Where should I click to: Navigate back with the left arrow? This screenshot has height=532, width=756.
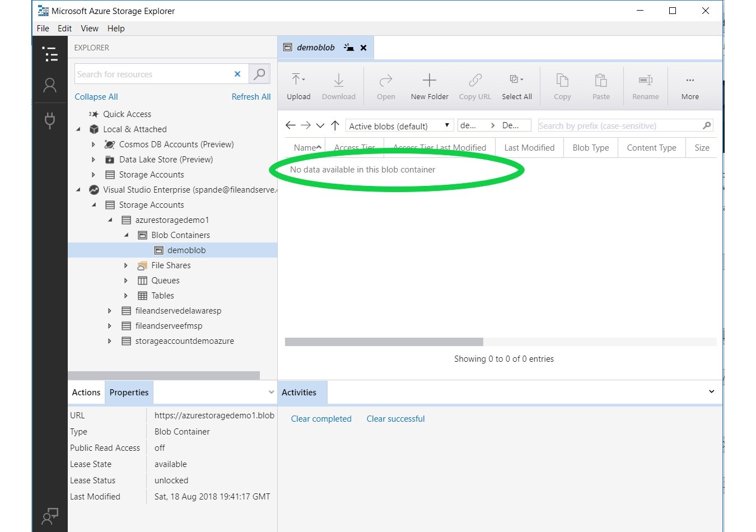pyautogui.click(x=290, y=125)
